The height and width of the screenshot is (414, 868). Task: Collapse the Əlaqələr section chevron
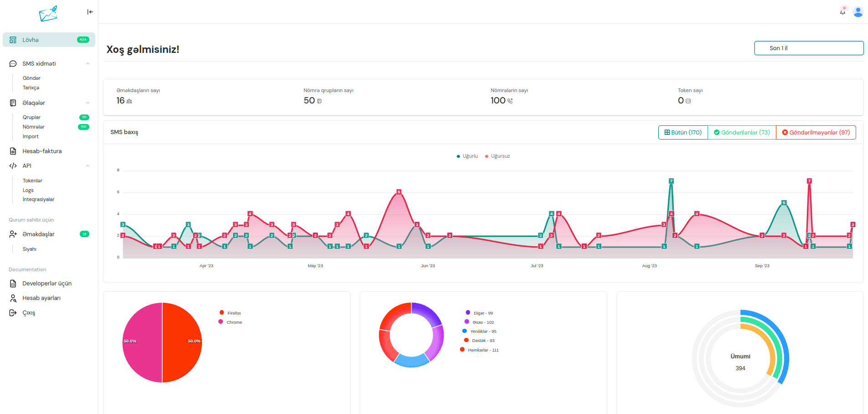tap(88, 103)
